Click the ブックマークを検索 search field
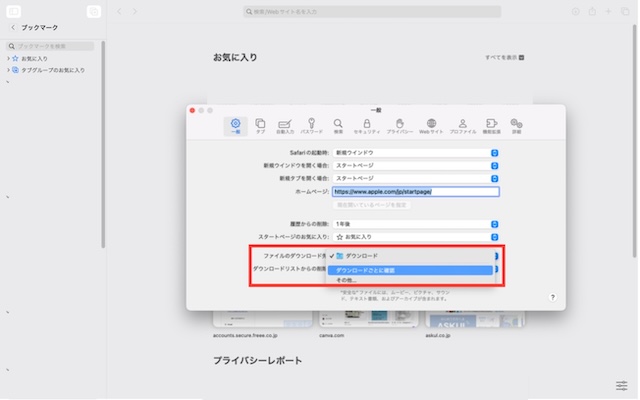640x400 pixels. point(50,46)
